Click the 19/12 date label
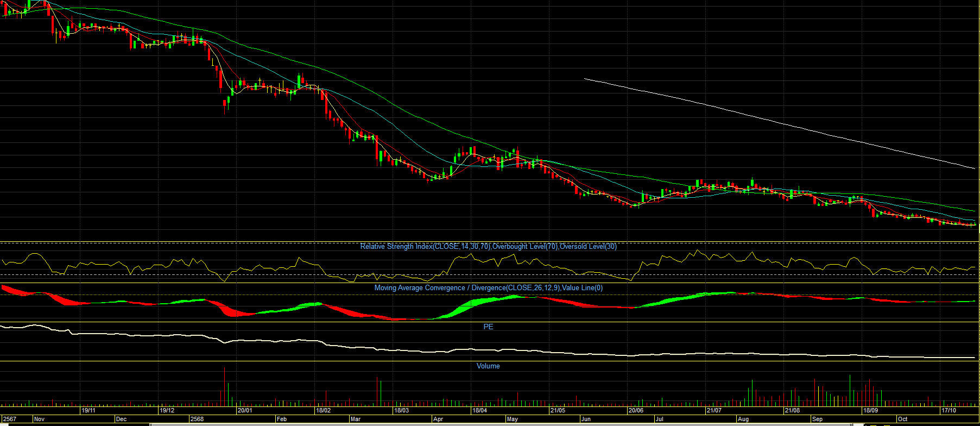 pyautogui.click(x=167, y=411)
